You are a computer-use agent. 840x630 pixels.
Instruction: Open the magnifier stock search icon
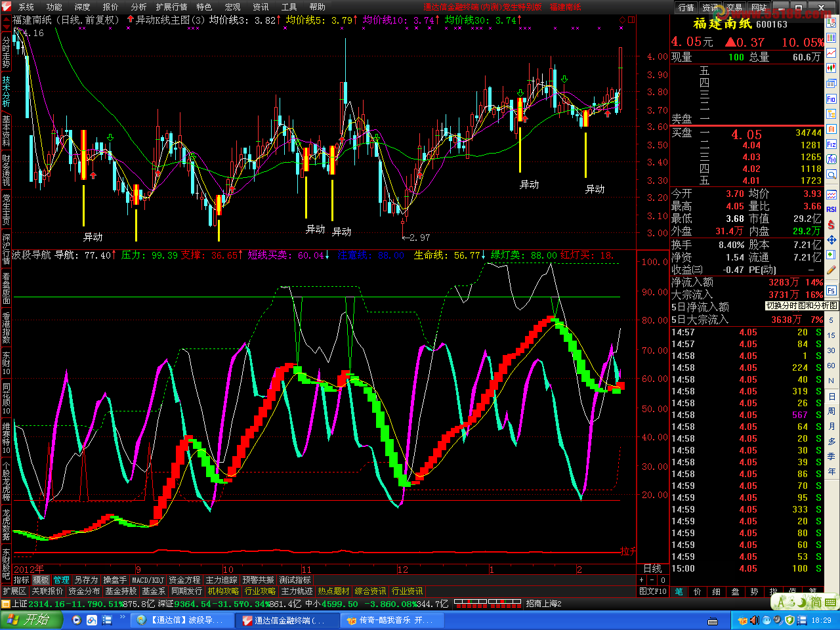tap(831, 176)
